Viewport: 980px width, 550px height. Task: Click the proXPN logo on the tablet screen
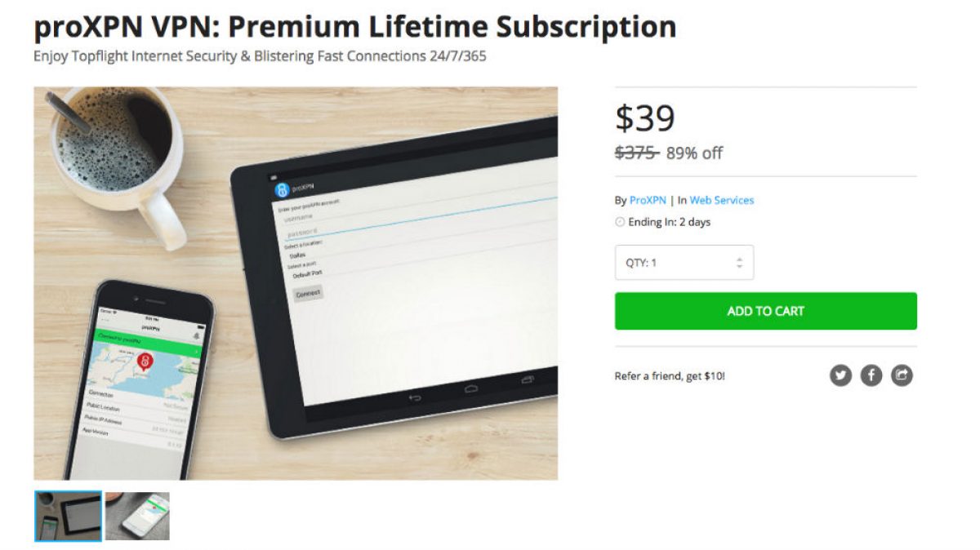(281, 190)
